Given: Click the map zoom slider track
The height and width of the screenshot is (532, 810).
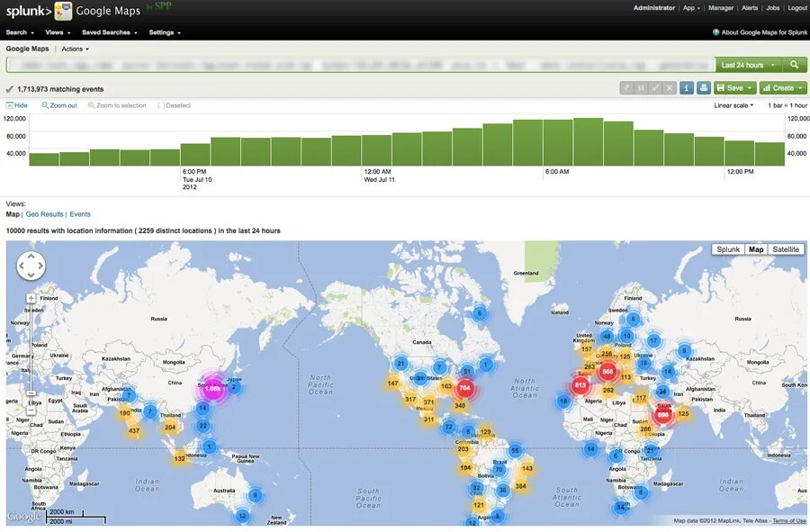Looking at the screenshot, I should (31, 355).
